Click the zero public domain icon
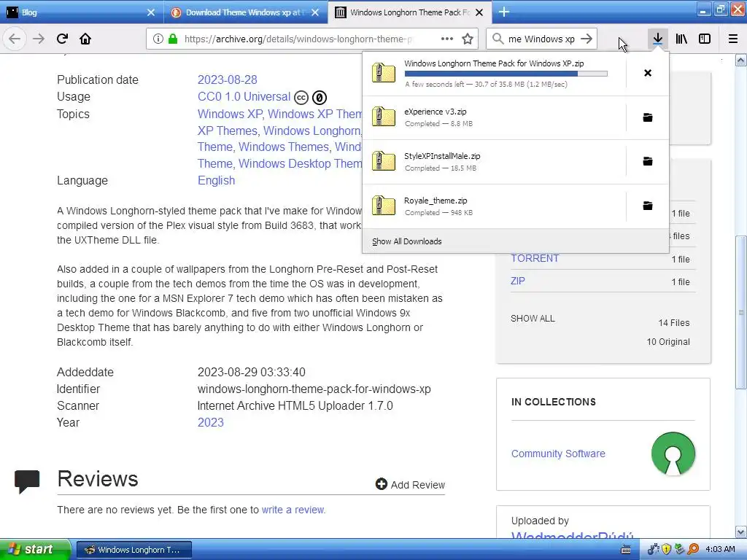 click(x=320, y=98)
